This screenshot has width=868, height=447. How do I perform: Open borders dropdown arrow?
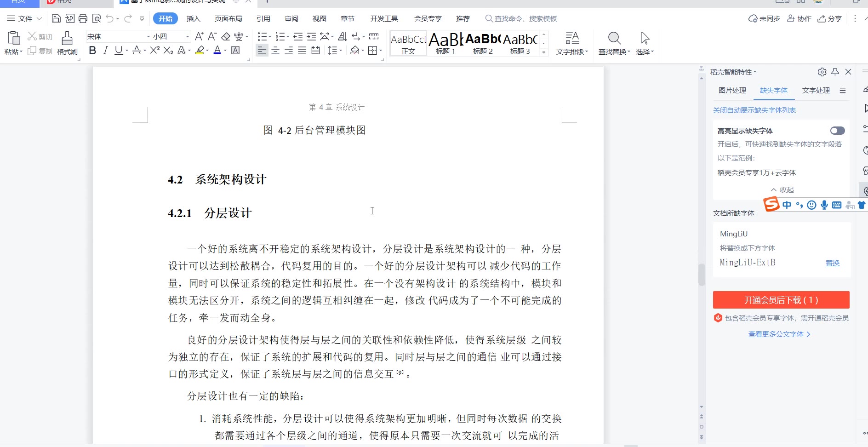tap(381, 51)
